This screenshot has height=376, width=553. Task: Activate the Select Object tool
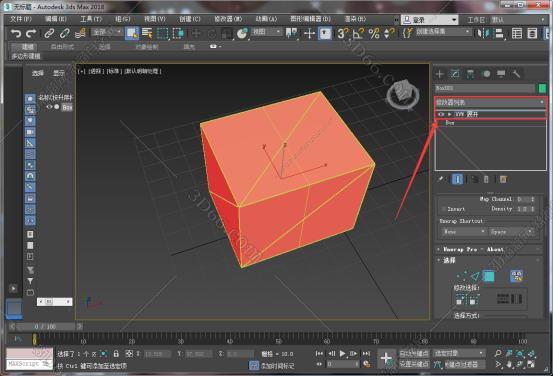tap(132, 34)
